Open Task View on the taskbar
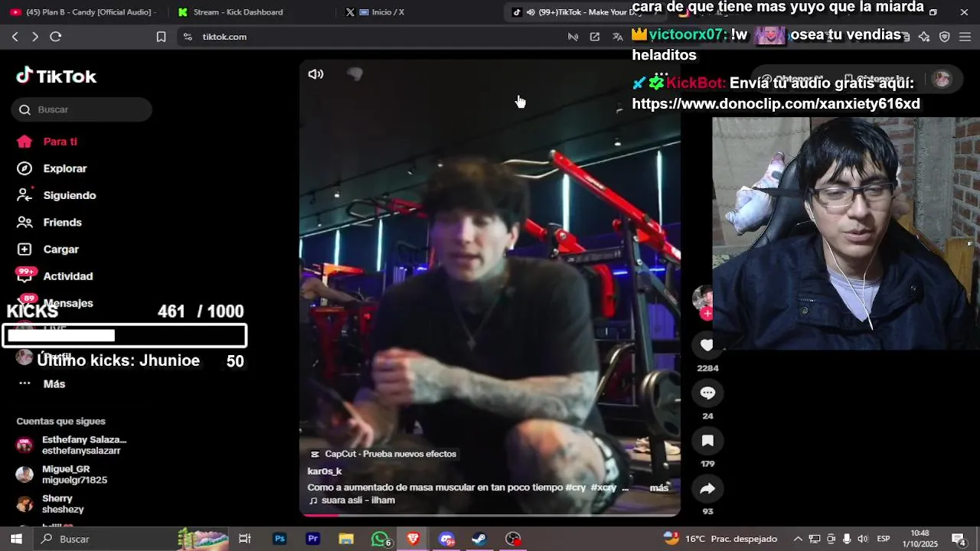The height and width of the screenshot is (551, 980). (x=245, y=539)
